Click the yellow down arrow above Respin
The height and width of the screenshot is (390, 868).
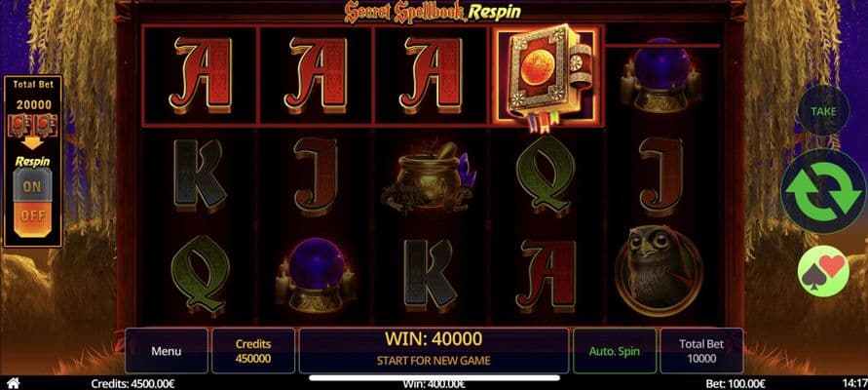click(x=33, y=143)
